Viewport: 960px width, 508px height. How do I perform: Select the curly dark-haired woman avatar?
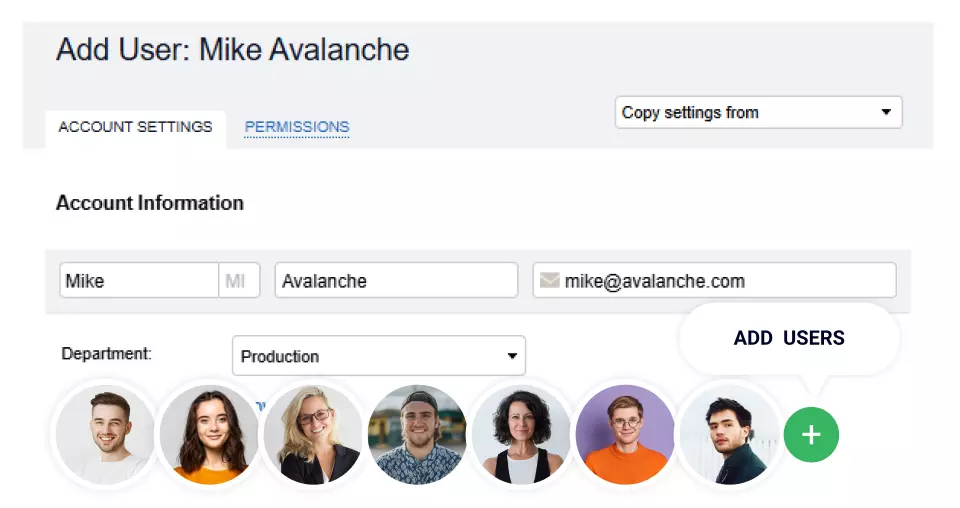coord(520,435)
